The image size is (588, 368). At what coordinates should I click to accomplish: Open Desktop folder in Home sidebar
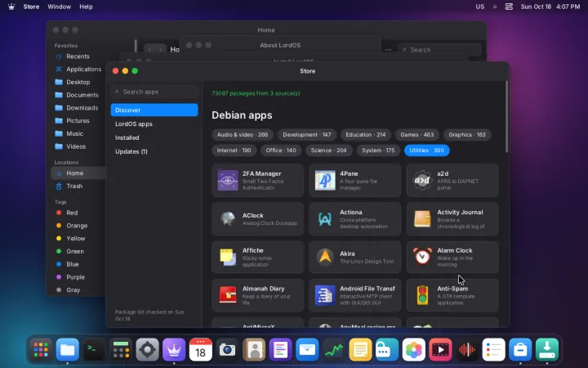(x=78, y=82)
